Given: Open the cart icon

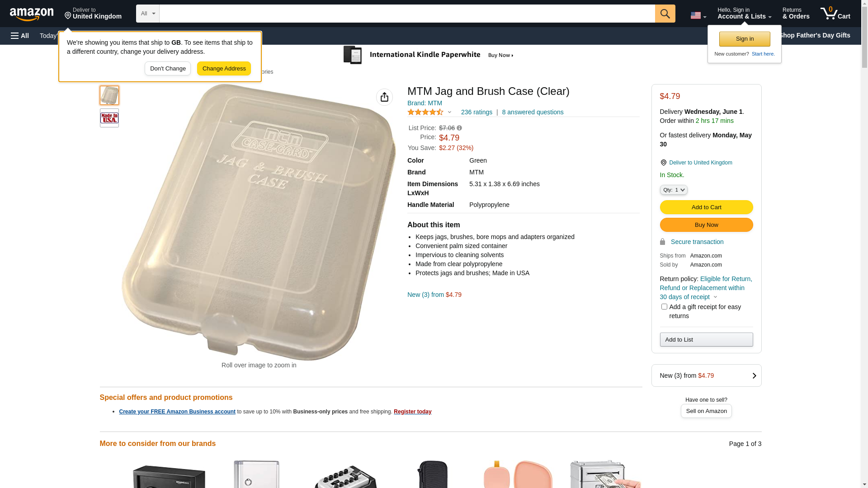Looking at the screenshot, I should click(835, 14).
